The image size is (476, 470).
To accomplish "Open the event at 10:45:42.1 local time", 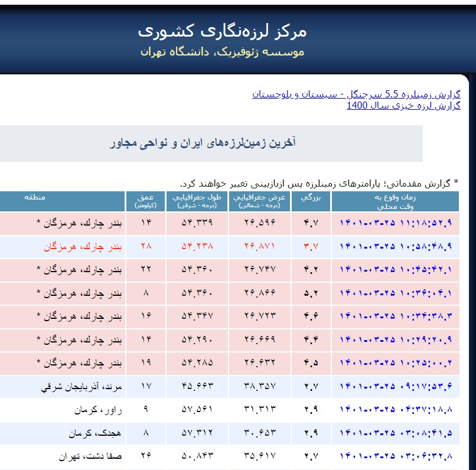I will 396,269.
